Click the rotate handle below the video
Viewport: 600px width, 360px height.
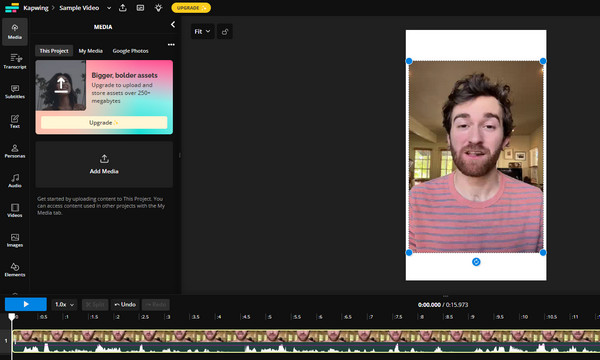(476, 262)
